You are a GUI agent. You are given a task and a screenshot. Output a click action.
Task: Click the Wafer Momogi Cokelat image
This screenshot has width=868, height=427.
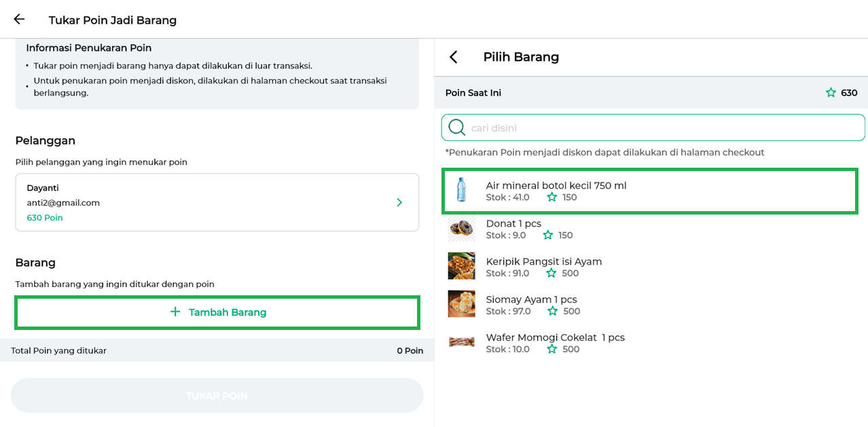(x=461, y=342)
